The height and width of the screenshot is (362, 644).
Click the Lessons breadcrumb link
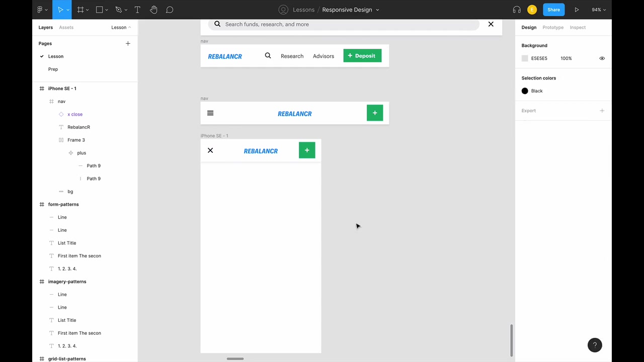(x=303, y=10)
